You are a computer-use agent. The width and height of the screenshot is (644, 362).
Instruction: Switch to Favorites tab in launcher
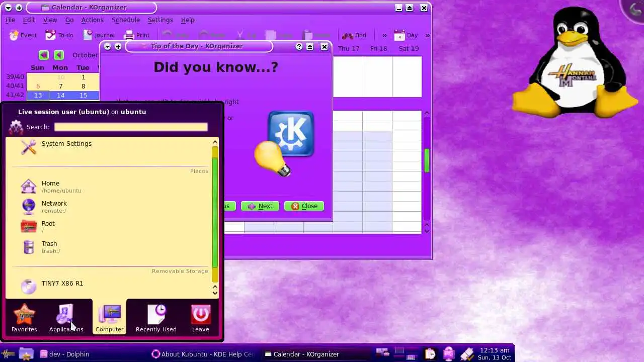(24, 318)
